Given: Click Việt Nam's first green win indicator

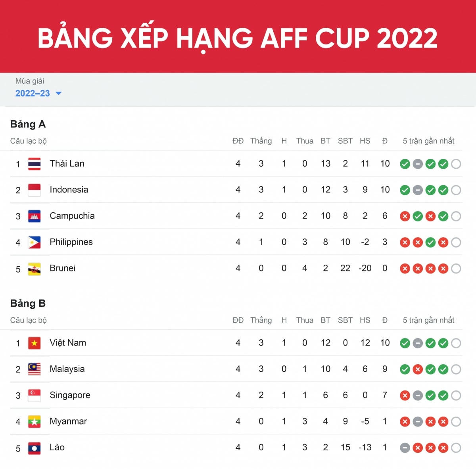Looking at the screenshot, I should click(x=405, y=343).
